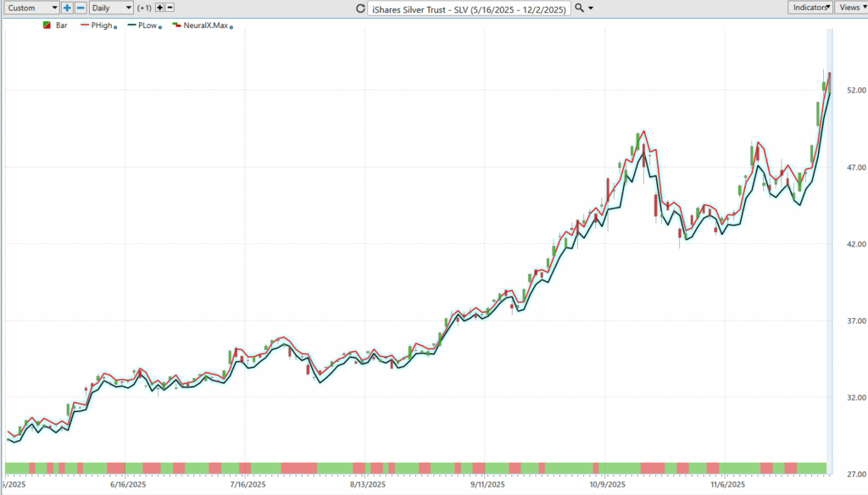Click the blue plus zoom-in button

click(67, 8)
